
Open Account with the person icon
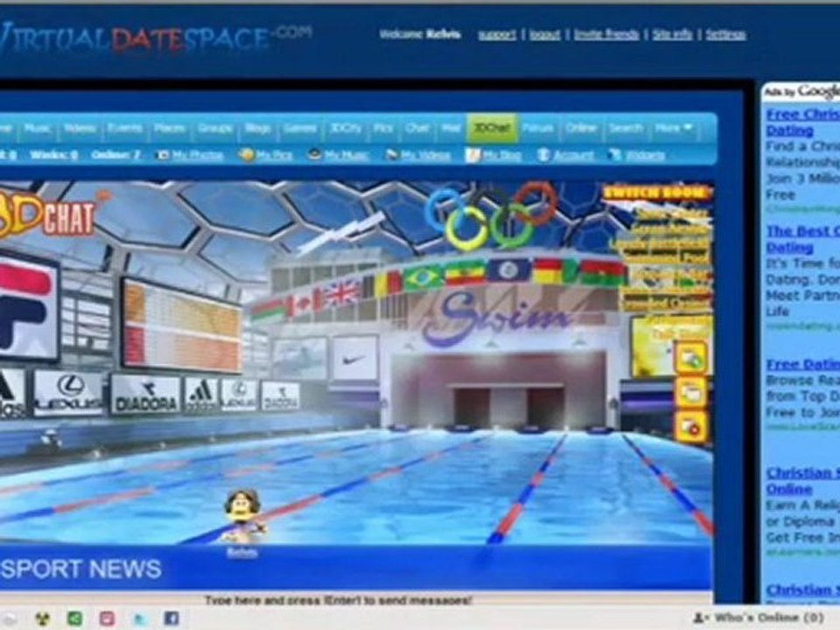pyautogui.click(x=565, y=156)
